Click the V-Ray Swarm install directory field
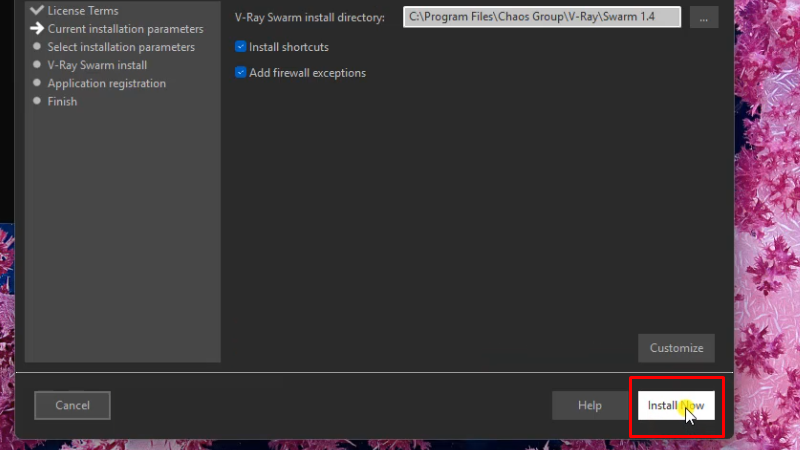Image resolution: width=800 pixels, height=450 pixels. pos(542,17)
